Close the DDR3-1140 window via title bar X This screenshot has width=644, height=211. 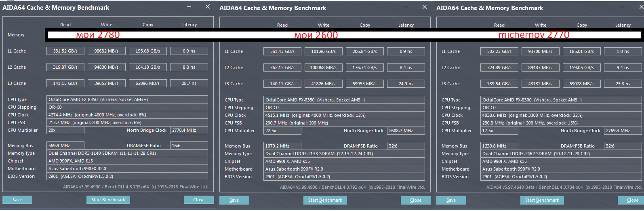208,7
